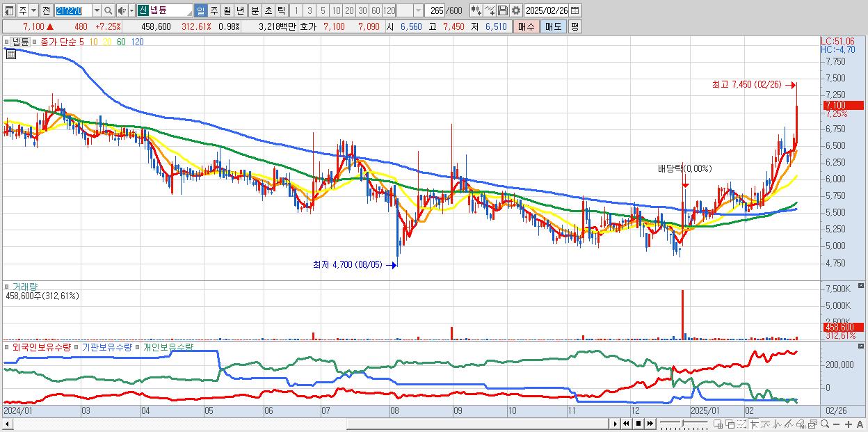
Task: Select the 틱 tick period tab
Action: (x=281, y=10)
